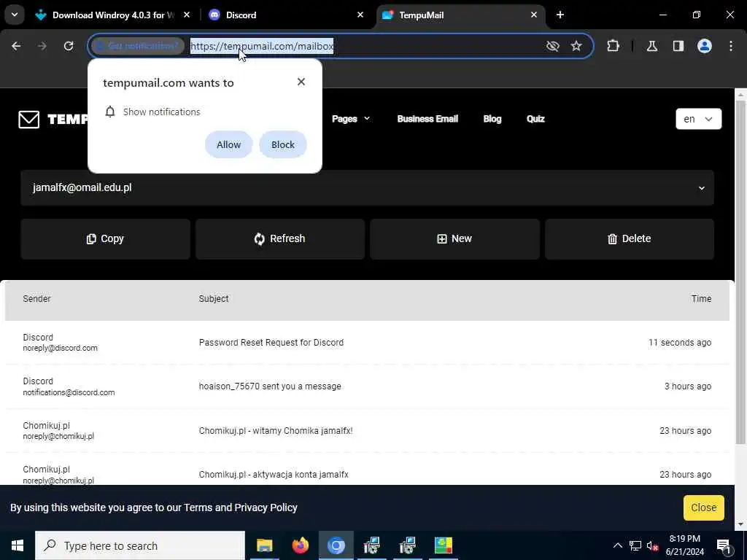747x560 pixels.
Task: Click the noreply@discord.com sender
Action: 60,348
